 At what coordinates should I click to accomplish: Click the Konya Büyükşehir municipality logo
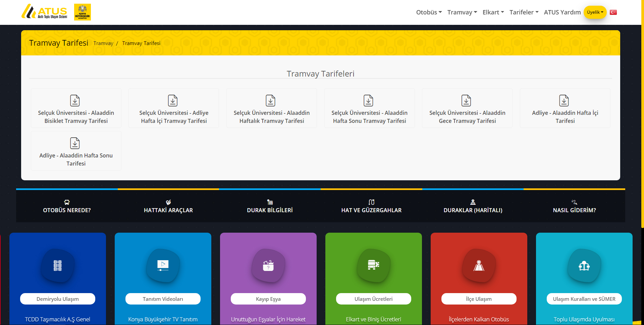click(83, 12)
